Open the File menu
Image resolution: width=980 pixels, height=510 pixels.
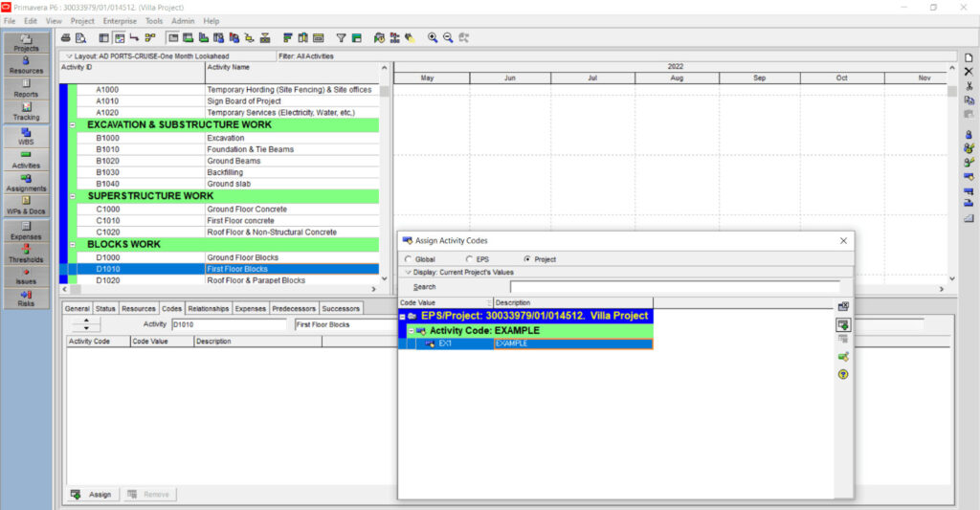coord(10,21)
